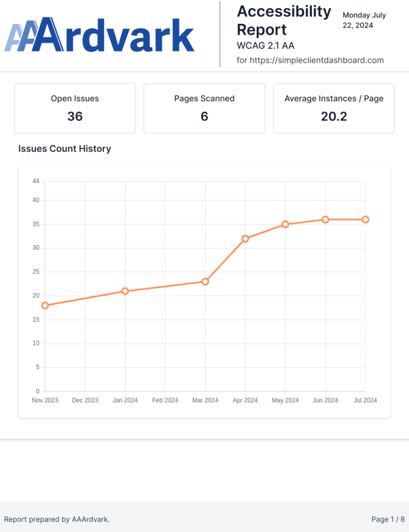Click the Accessibility Report title
409x532 pixels.
pos(283,20)
